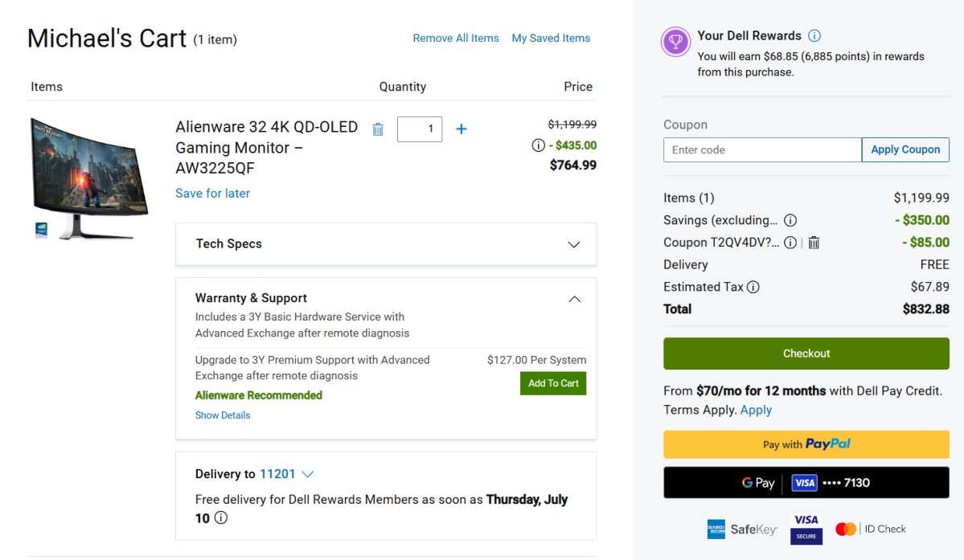Click the final price $764.99
The height and width of the screenshot is (560, 964).
(x=573, y=166)
